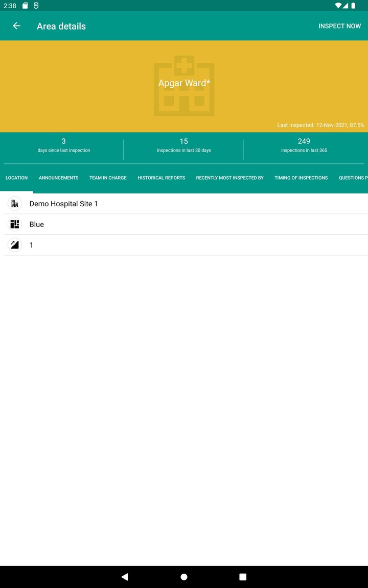Tap the SD card status bar icon

coord(25,6)
